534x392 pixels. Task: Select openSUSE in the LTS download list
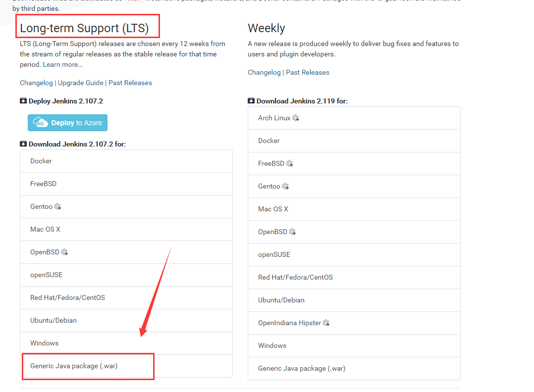pos(126,275)
